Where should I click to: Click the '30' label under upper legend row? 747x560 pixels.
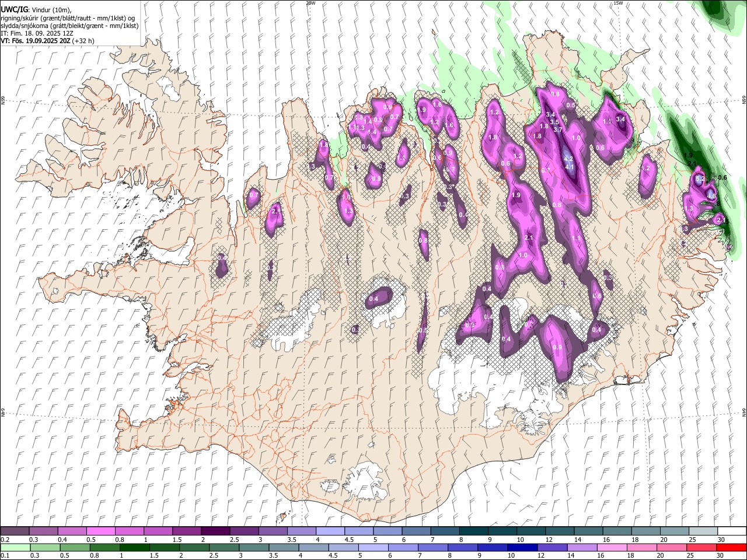[x=721, y=540]
